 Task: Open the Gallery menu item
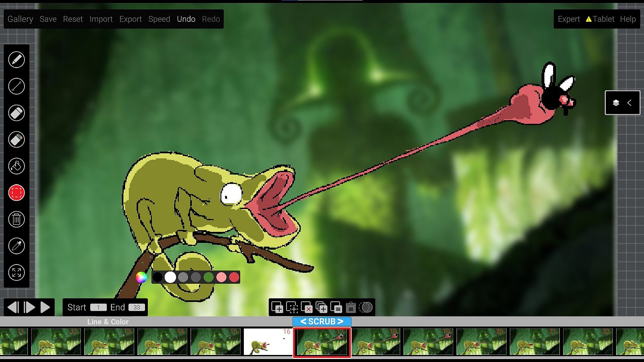(20, 19)
